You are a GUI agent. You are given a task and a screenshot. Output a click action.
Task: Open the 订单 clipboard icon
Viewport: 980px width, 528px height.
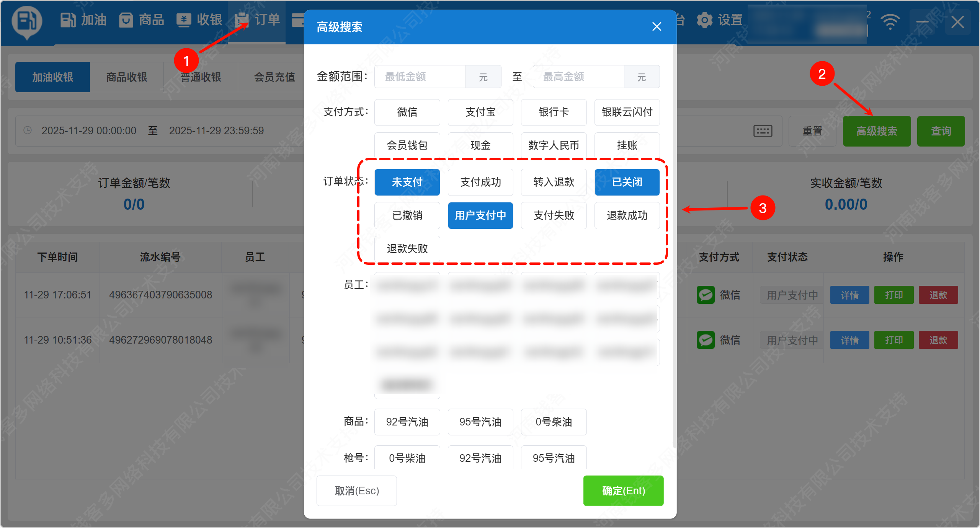(242, 20)
